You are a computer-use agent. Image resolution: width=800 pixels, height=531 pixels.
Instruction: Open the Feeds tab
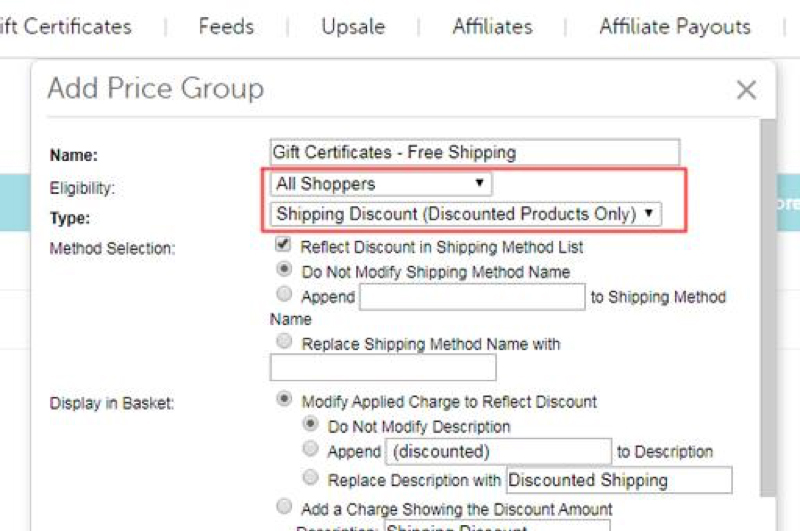coord(226,27)
